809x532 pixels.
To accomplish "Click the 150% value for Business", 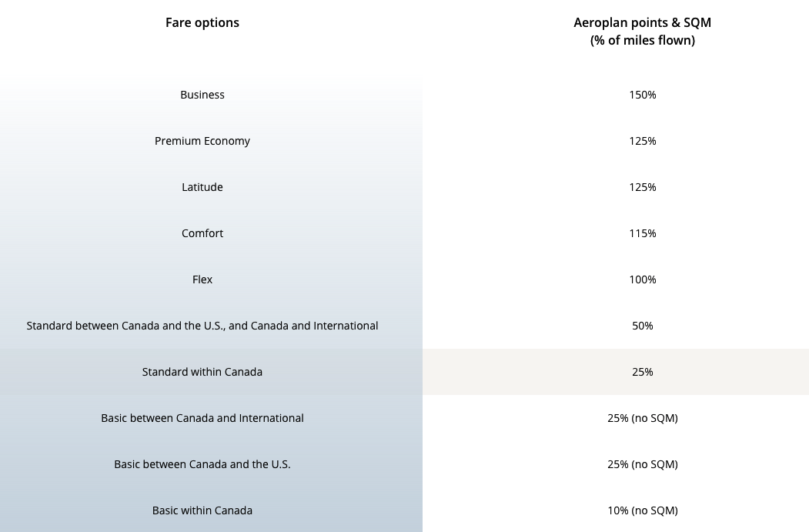I will point(642,95).
